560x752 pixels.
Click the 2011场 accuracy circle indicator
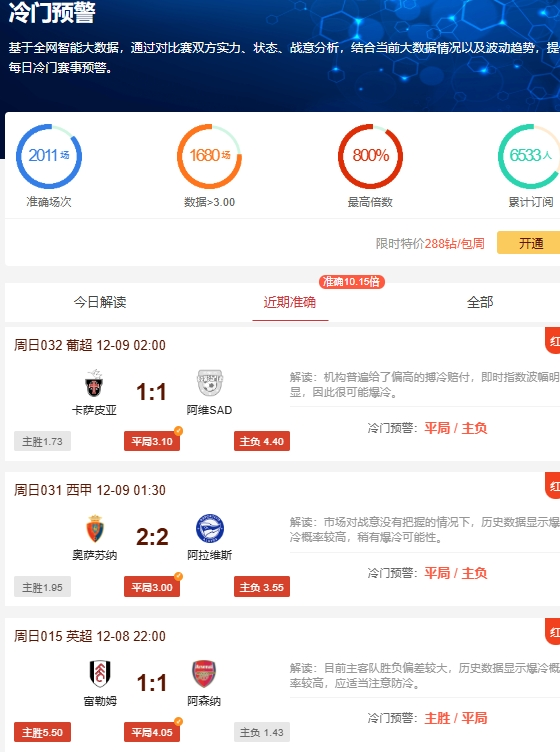49,156
